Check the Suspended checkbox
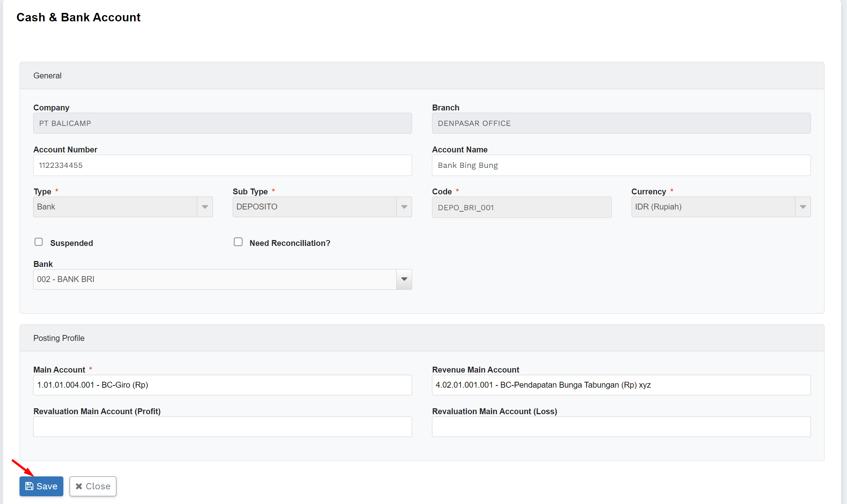 coord(39,242)
